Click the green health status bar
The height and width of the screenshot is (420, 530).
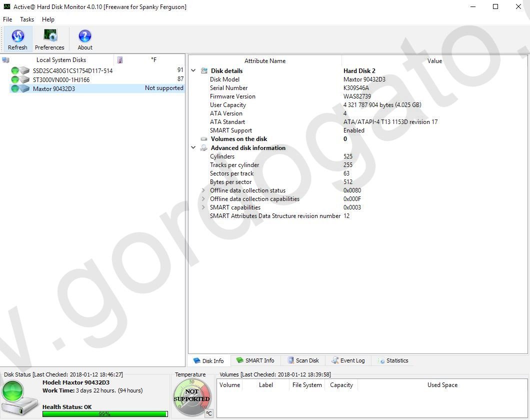pyautogui.click(x=105, y=414)
